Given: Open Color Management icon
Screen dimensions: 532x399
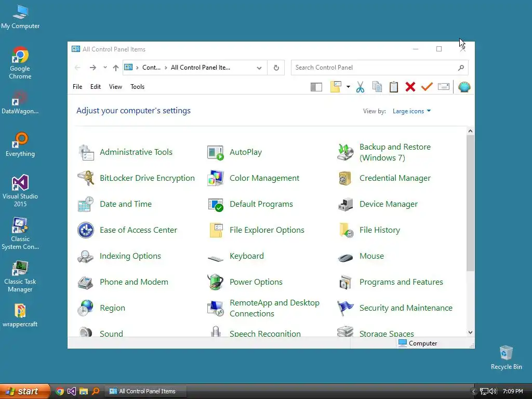Looking at the screenshot, I should 216,178.
